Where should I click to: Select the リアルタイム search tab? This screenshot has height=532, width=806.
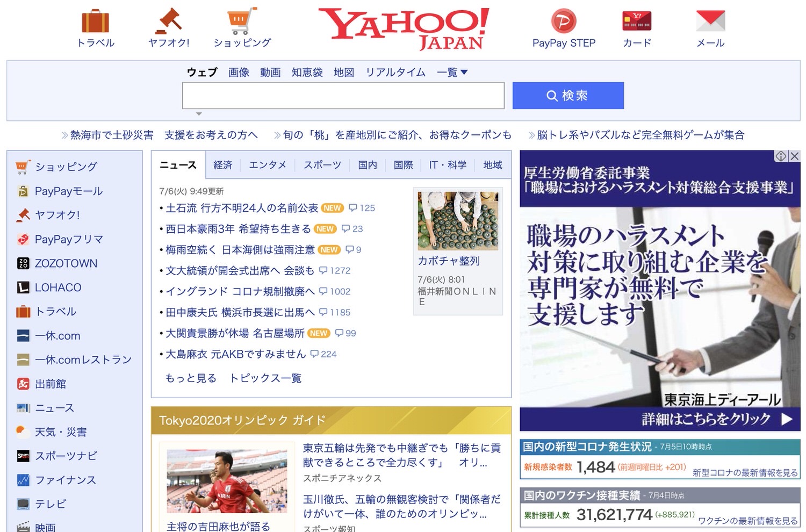click(395, 72)
